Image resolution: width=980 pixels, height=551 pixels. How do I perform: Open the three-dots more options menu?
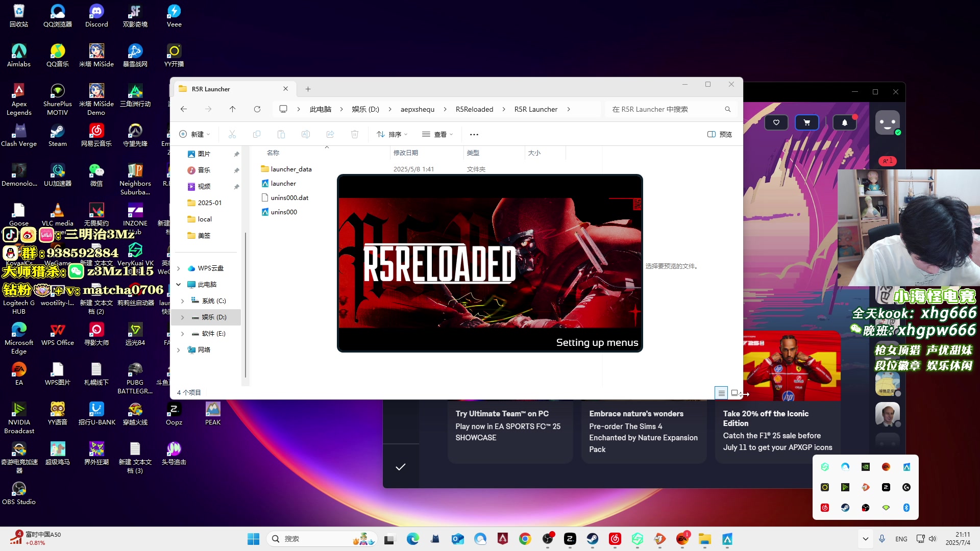474,134
